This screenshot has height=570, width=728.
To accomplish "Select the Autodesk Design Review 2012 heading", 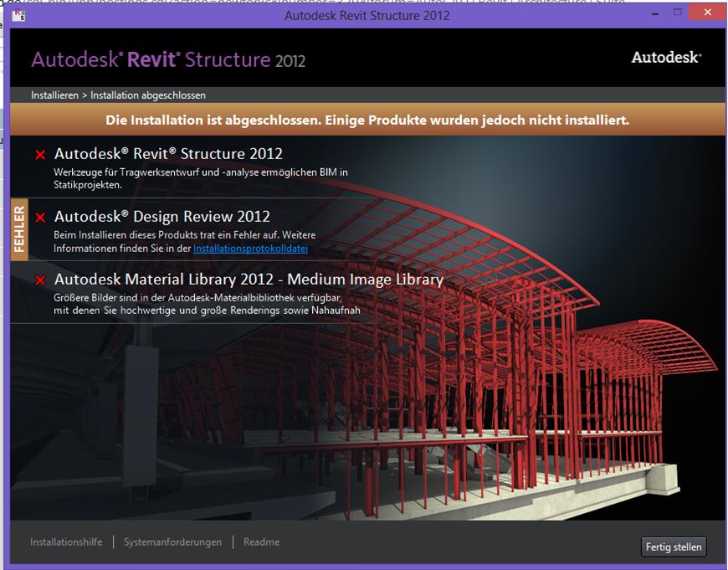I will (162, 217).
